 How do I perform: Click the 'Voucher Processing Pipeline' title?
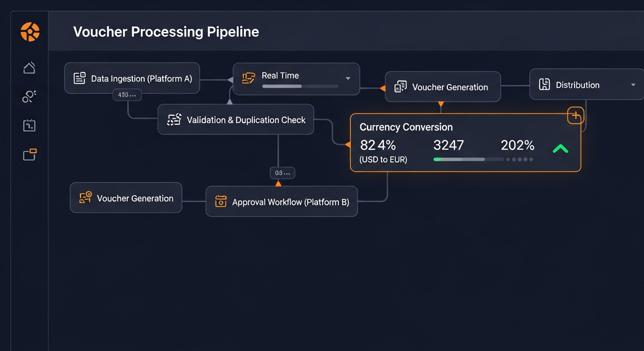coord(166,32)
